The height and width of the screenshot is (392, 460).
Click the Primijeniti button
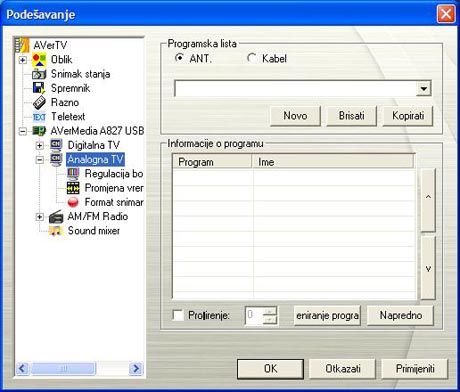(x=415, y=369)
